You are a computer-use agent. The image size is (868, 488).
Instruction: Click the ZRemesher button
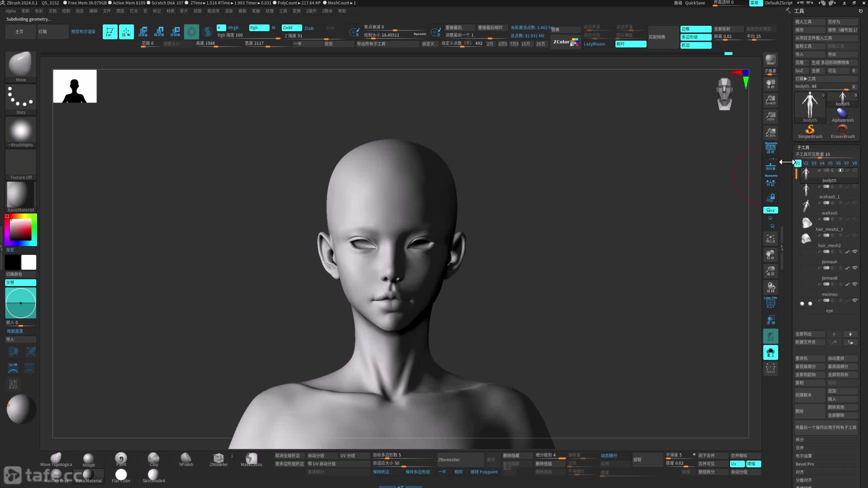(460, 460)
